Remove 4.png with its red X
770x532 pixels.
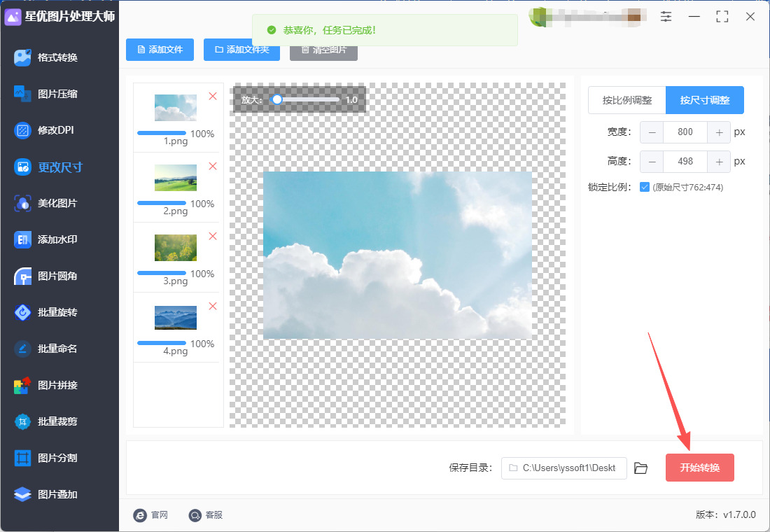(213, 307)
